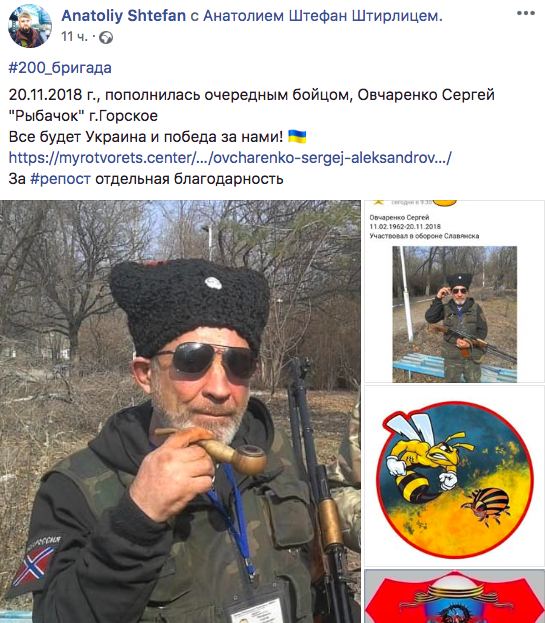This screenshot has width=545, height=623.
Task: Open Anatoliy Shtefan author name link
Action: coord(124,16)
